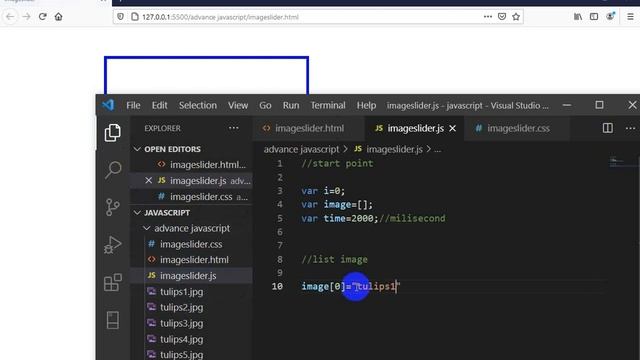This screenshot has width=640, height=360.
Task: Switch to imageslider.html tab
Action: (x=309, y=129)
